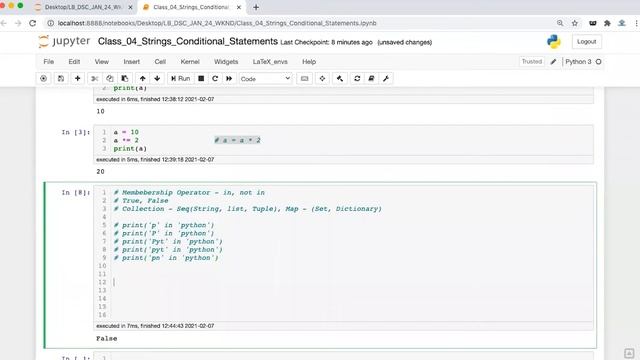
Task: Open the Cell menu
Action: coord(160,62)
